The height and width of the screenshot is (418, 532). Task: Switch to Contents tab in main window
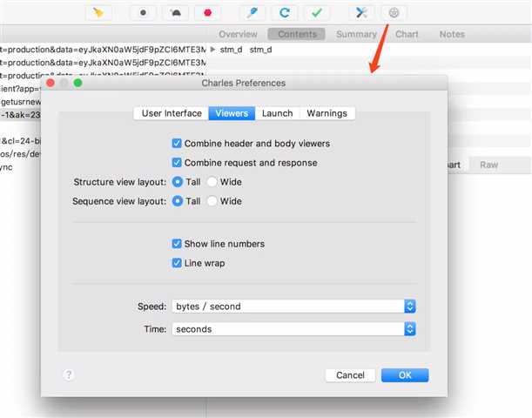(297, 34)
